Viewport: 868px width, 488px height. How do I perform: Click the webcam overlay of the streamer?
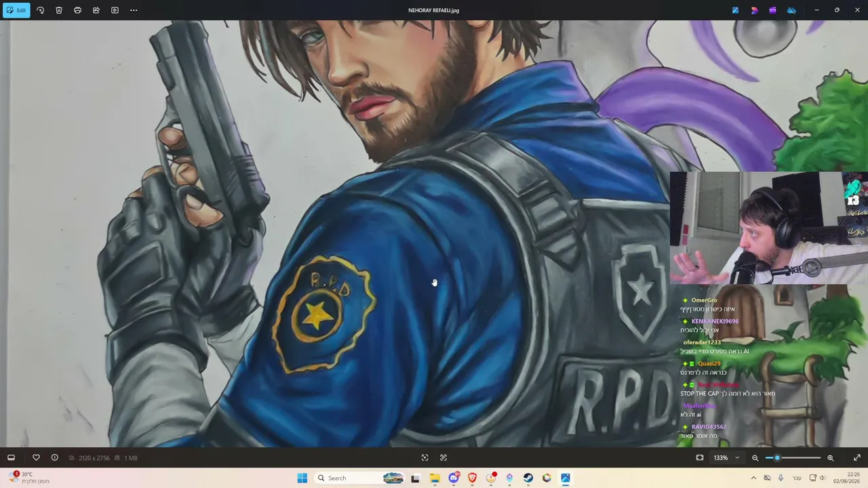(768, 228)
